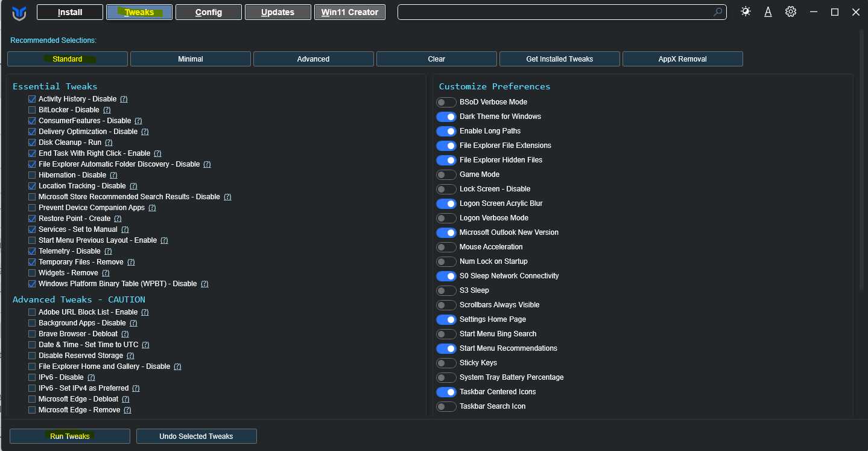Click Get Installed Tweaks
Image resolution: width=868 pixels, height=451 pixels.
(560, 59)
